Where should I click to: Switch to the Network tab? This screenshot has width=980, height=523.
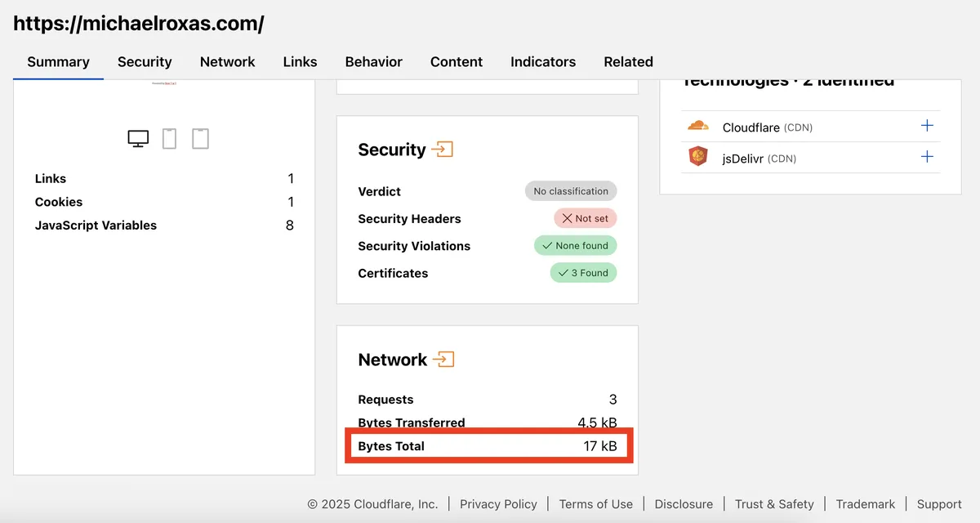[x=227, y=62]
